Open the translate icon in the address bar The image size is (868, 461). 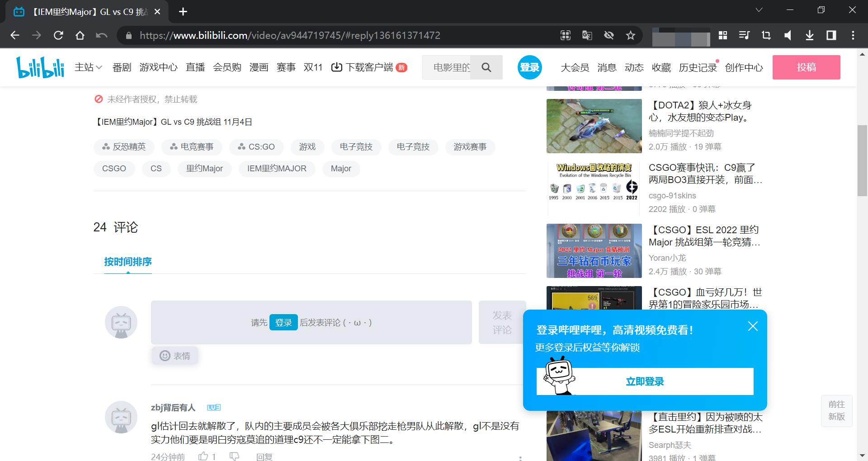coord(587,35)
